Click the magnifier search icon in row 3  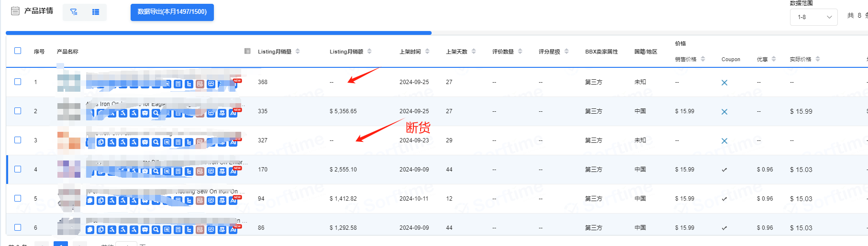[156, 142]
